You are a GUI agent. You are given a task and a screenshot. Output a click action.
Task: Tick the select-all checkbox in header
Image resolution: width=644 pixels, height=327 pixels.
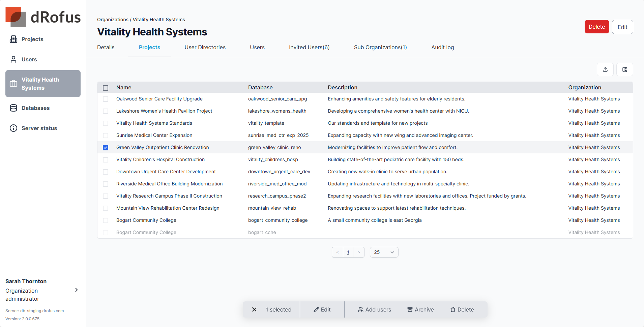point(106,88)
